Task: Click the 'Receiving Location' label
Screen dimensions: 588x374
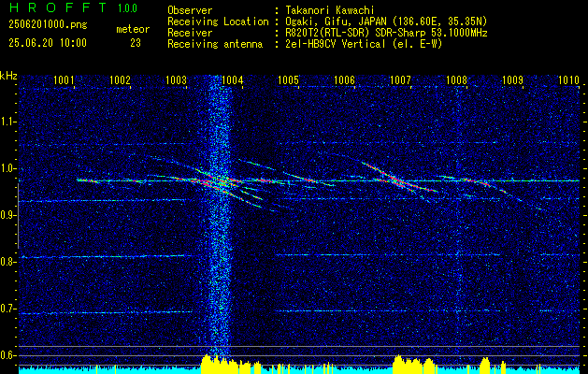Action: click(x=218, y=22)
